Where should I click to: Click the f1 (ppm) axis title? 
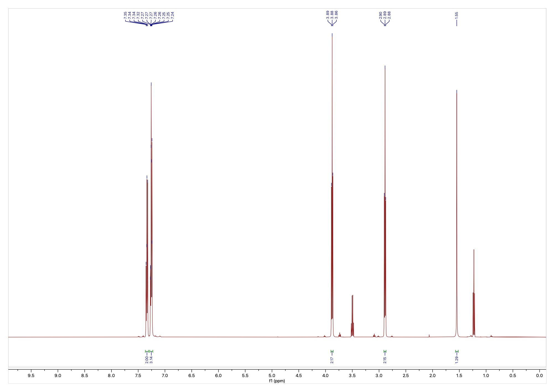pyautogui.click(x=277, y=381)
